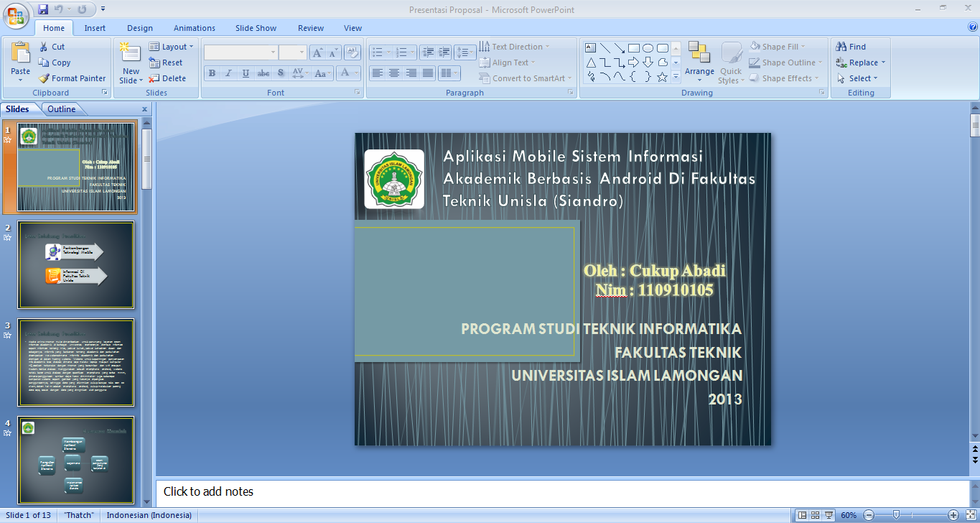Screen dimensions: 980x523
Task: Select the oval shape in gallery
Action: tap(648, 48)
